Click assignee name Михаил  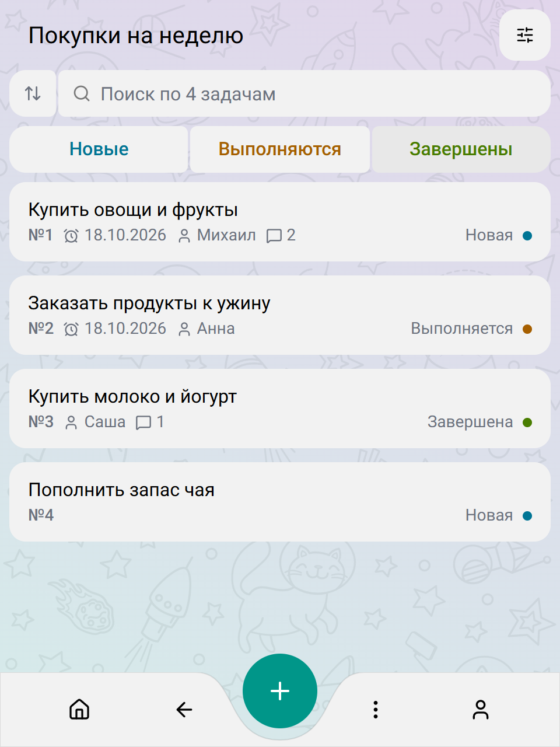click(226, 235)
